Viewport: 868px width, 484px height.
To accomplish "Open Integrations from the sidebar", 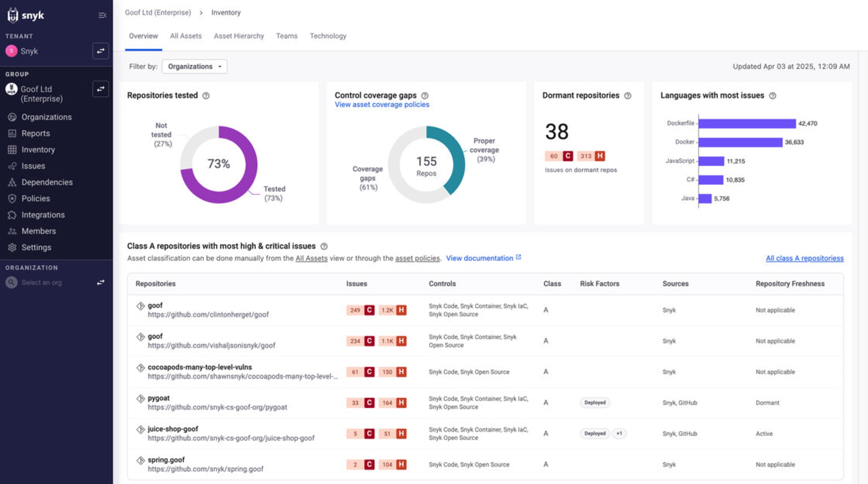I will (x=43, y=215).
